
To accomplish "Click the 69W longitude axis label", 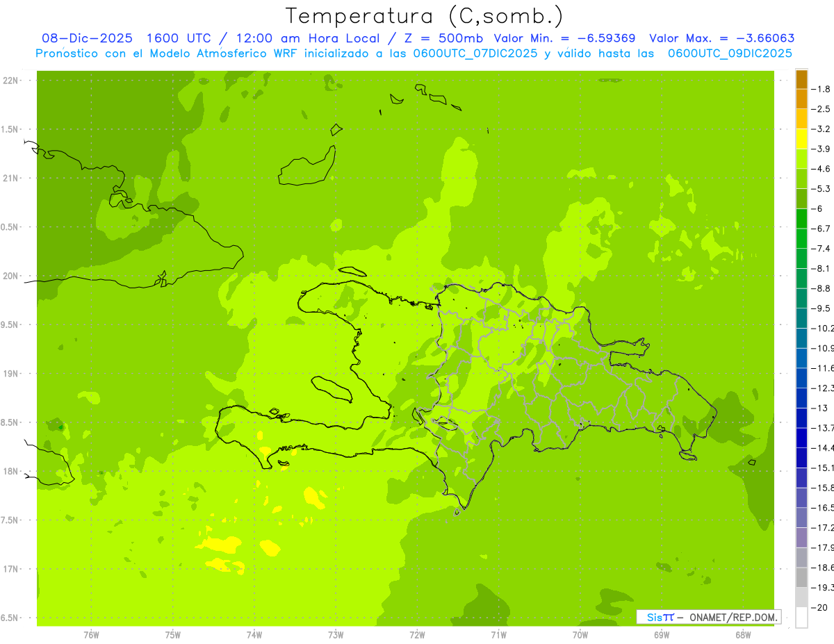I will 662,635.
